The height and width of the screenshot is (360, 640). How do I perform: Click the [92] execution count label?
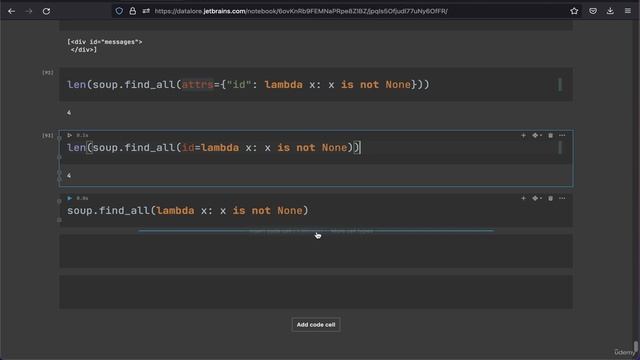pyautogui.click(x=48, y=72)
